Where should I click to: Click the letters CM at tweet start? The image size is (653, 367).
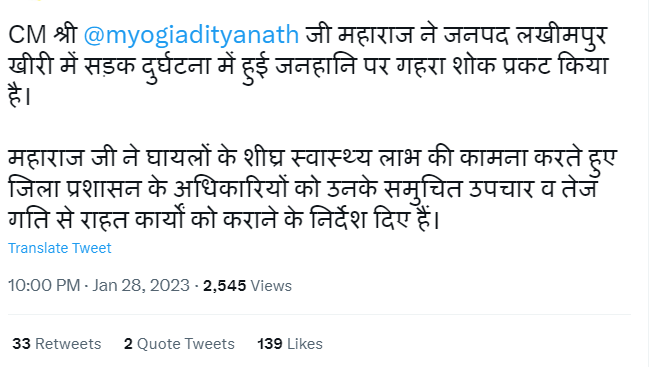click(x=27, y=35)
